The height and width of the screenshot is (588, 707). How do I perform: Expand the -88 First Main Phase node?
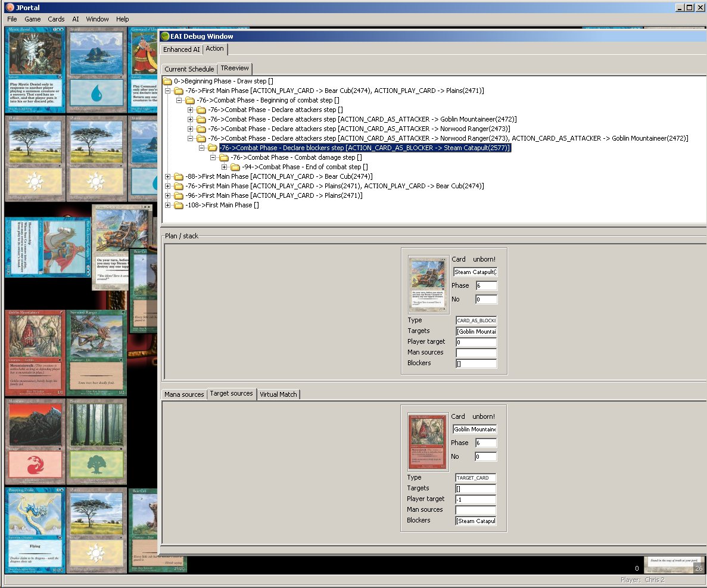[168, 176]
